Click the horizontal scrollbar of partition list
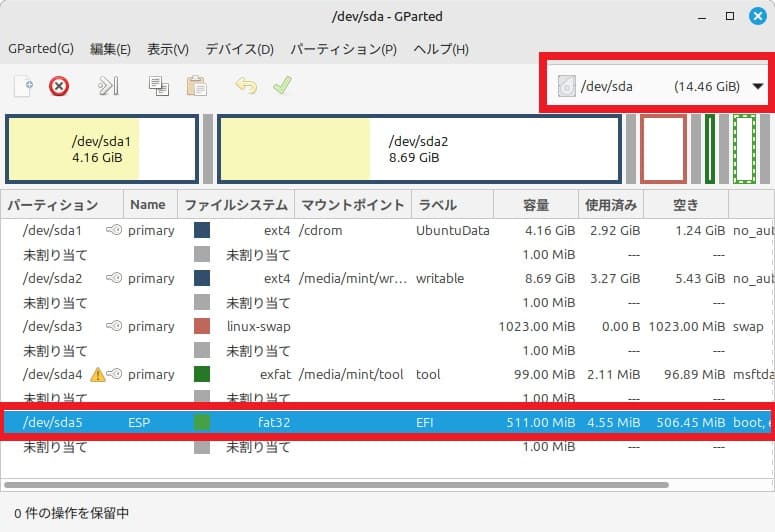 click(x=336, y=485)
